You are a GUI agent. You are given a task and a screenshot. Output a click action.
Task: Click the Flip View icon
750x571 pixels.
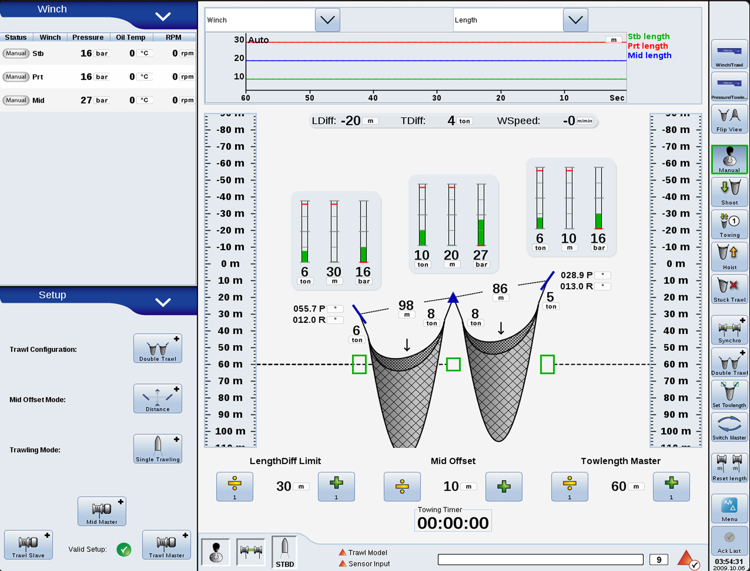click(729, 121)
